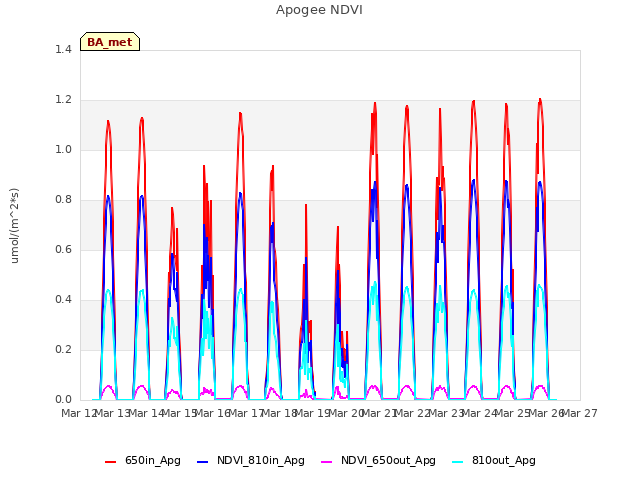Click the cyan 810out_Apg legend swatch
The height and width of the screenshot is (480, 640).
tap(458, 462)
